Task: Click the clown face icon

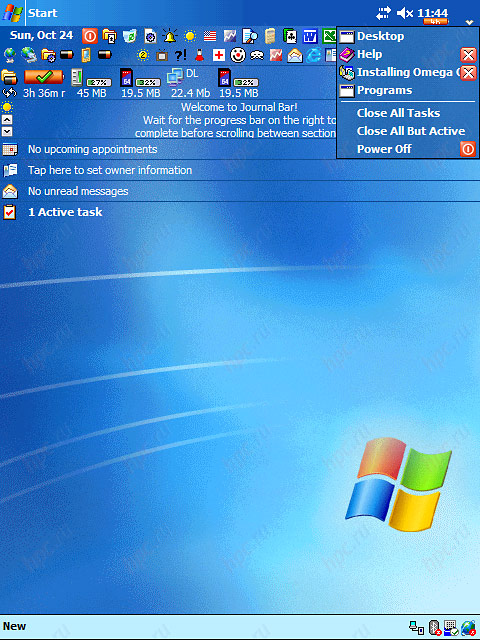Action: pos(238,55)
